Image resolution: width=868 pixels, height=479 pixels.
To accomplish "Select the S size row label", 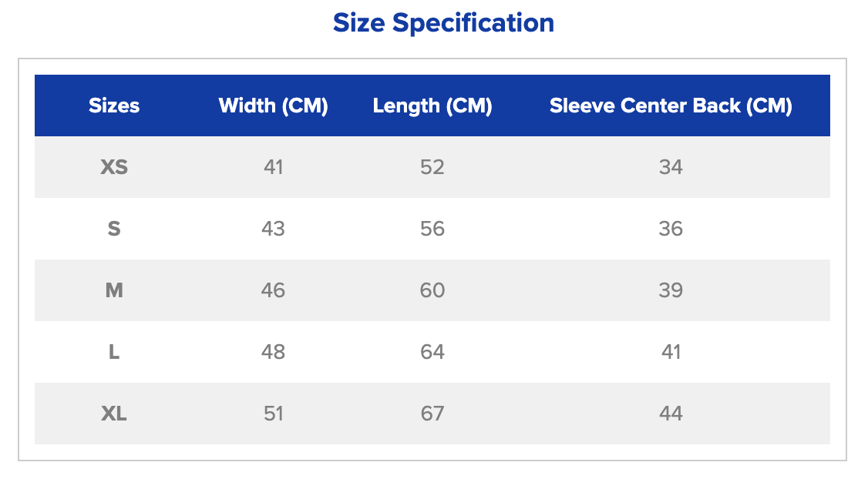I will click(114, 229).
